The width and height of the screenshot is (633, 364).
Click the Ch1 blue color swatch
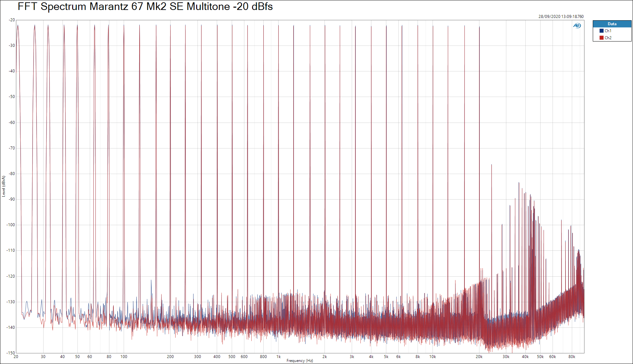(x=601, y=31)
